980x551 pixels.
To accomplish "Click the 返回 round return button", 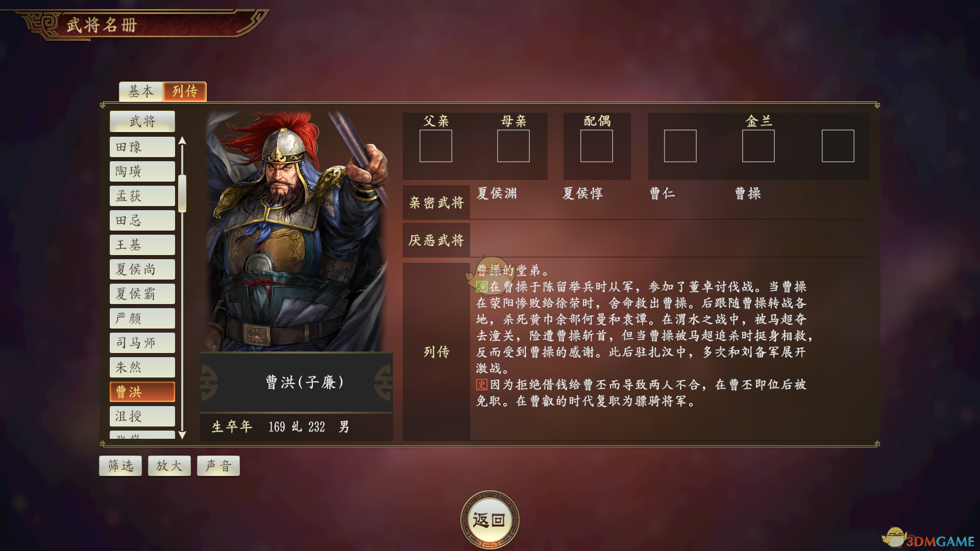I will 489,520.
